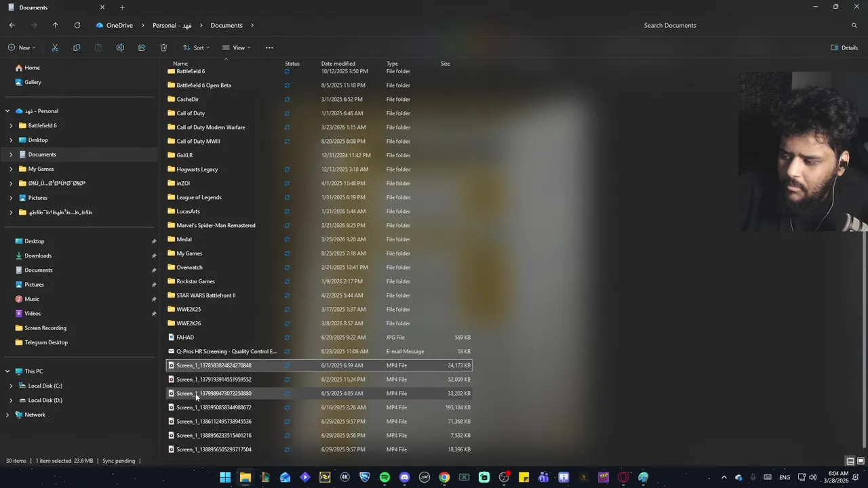The height and width of the screenshot is (488, 868).
Task: Open Discord from the taskbar
Action: pos(405,477)
